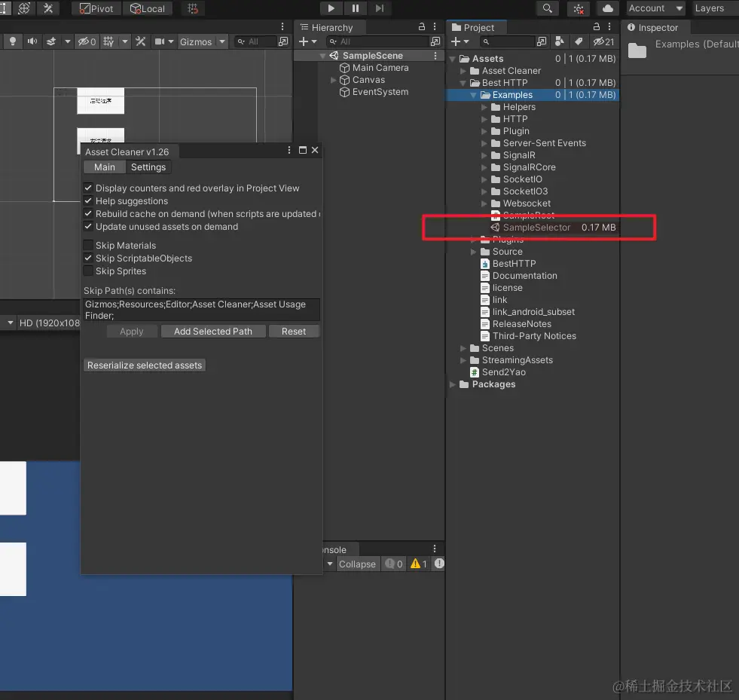Focus the Project search field
The height and width of the screenshot is (700, 739).
coord(507,41)
